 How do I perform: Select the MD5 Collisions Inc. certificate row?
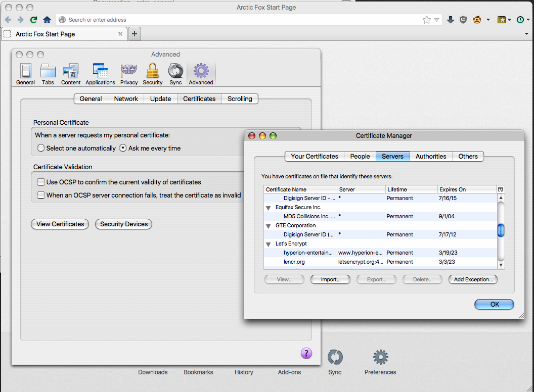click(x=380, y=216)
